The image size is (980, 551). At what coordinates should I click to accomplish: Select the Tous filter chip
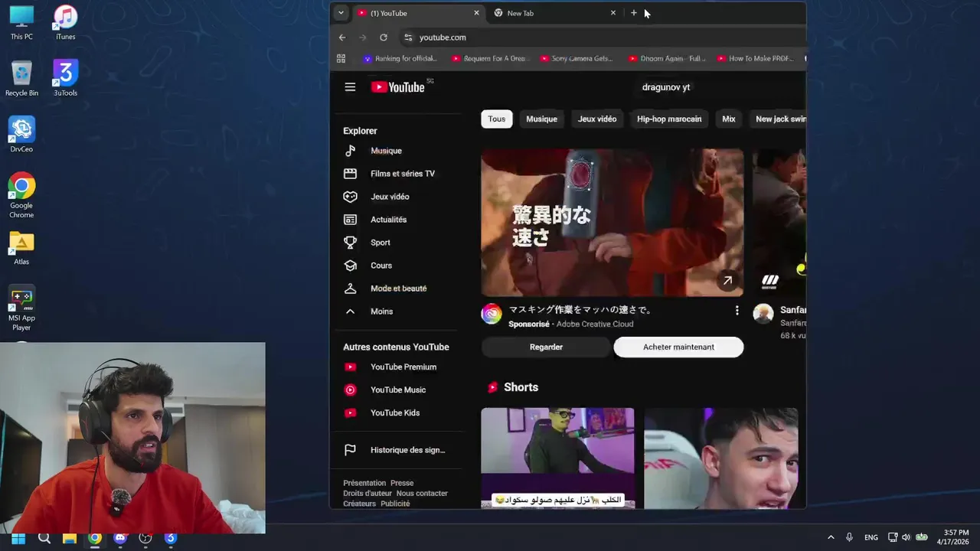coord(497,119)
